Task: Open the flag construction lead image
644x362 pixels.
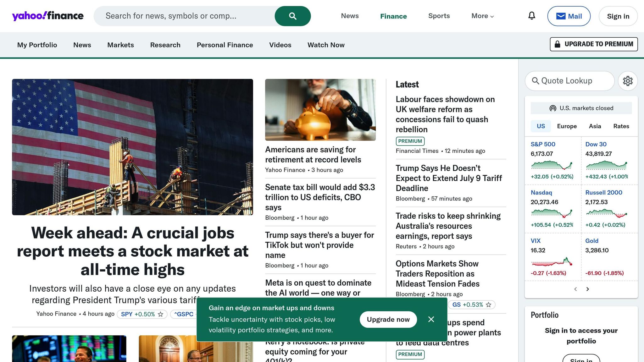Action: (x=132, y=147)
